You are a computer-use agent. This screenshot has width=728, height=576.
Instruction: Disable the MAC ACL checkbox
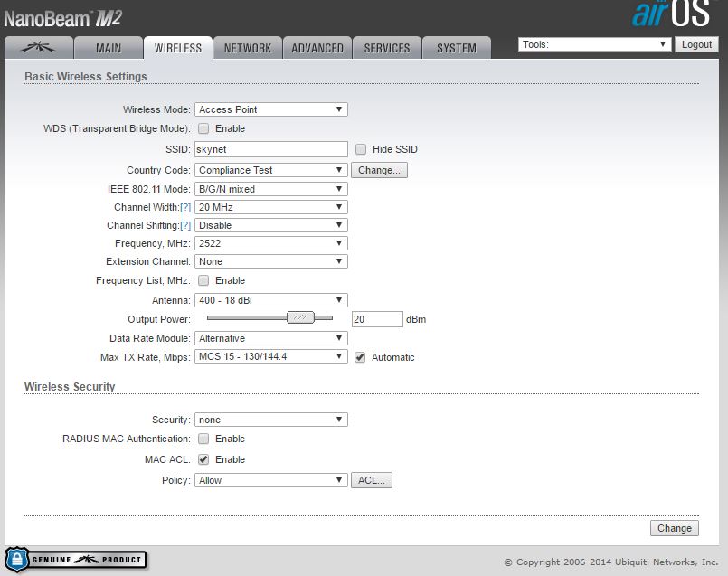click(203, 459)
